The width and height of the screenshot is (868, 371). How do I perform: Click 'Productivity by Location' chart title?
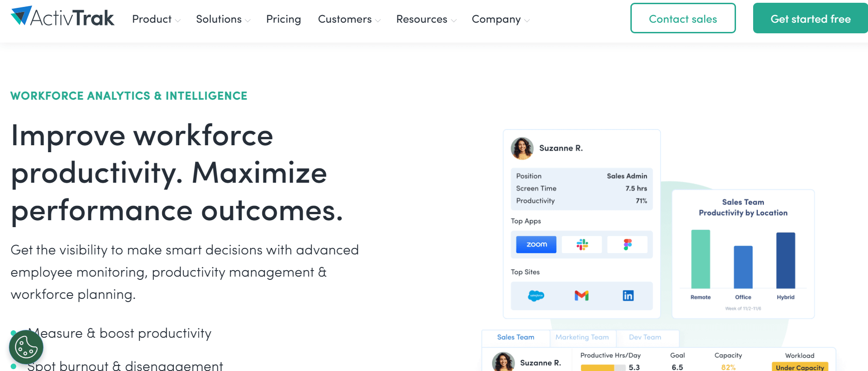pyautogui.click(x=743, y=213)
